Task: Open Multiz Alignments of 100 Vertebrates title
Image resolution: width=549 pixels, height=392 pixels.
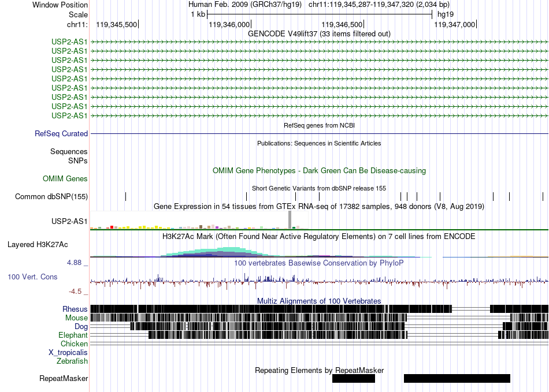Action: 319,301
